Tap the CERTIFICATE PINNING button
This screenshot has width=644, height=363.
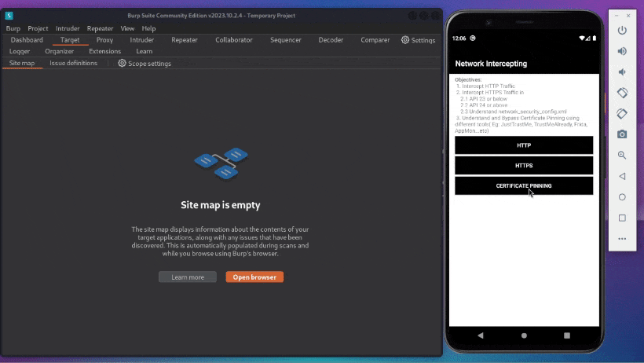(x=524, y=185)
